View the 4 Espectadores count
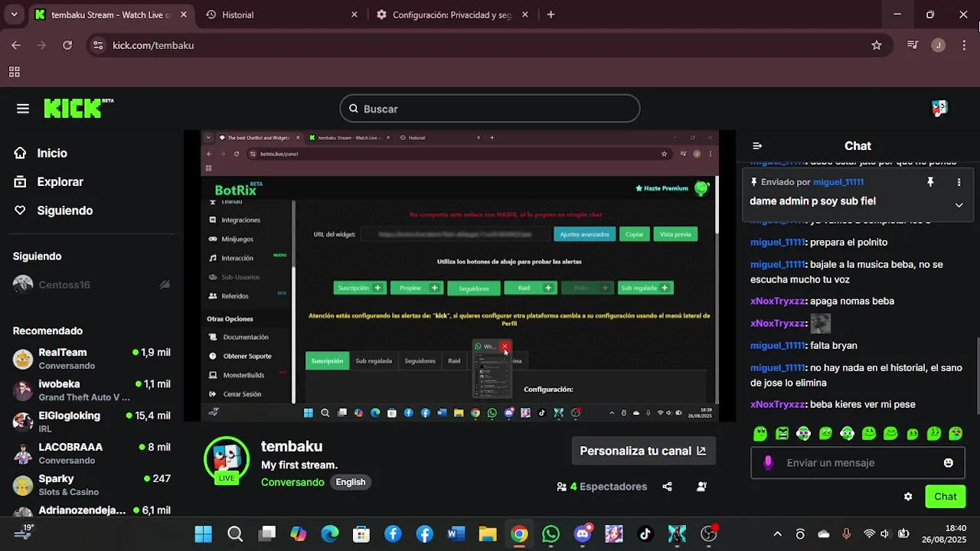 point(602,487)
